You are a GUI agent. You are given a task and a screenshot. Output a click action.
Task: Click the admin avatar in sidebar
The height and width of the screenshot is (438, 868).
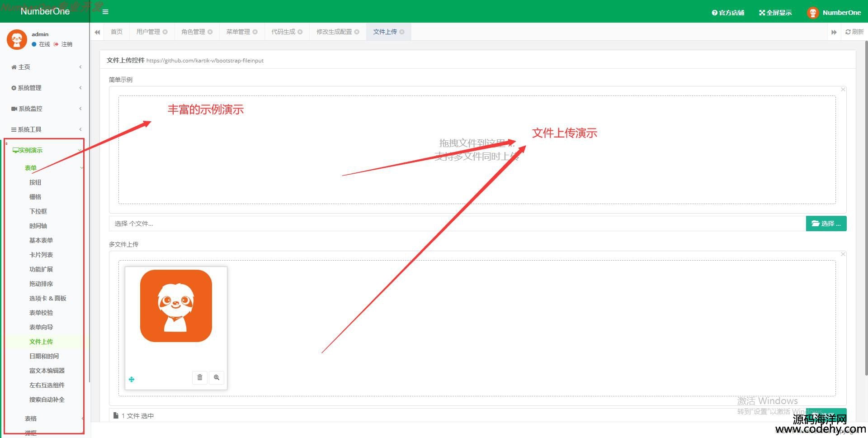click(17, 39)
